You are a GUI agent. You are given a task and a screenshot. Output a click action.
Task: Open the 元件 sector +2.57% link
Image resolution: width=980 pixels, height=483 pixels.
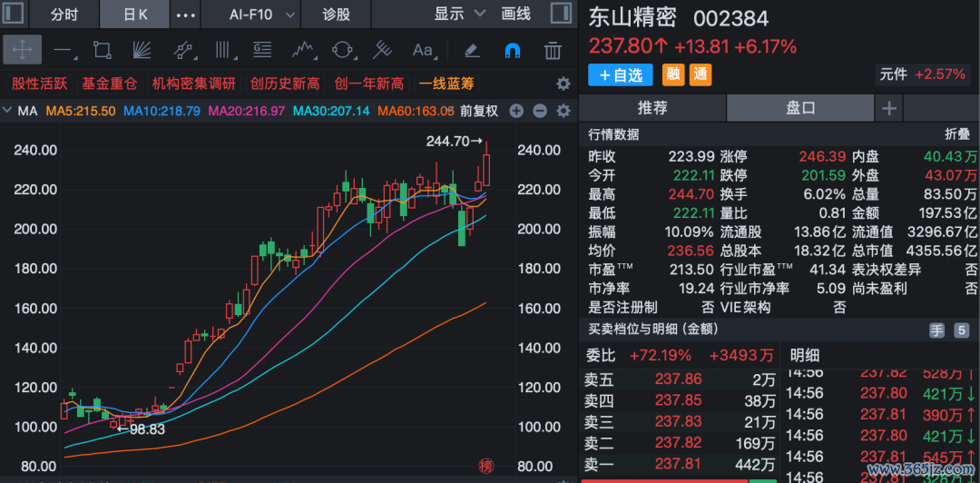923,74
